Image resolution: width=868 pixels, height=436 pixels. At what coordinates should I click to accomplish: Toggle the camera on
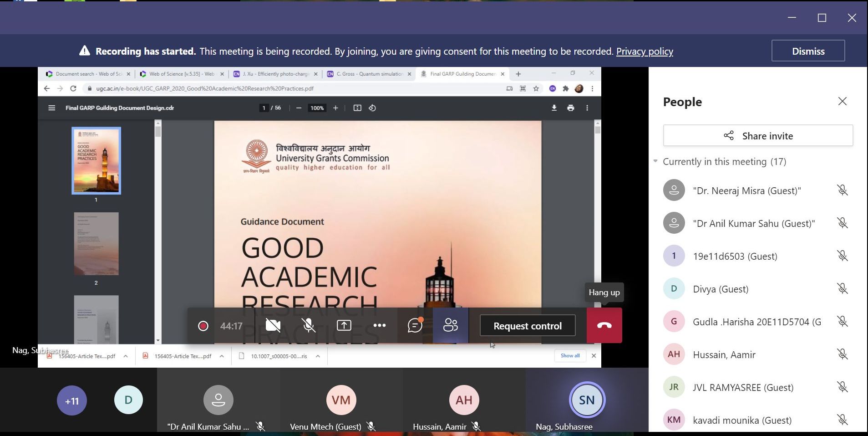pos(273,325)
